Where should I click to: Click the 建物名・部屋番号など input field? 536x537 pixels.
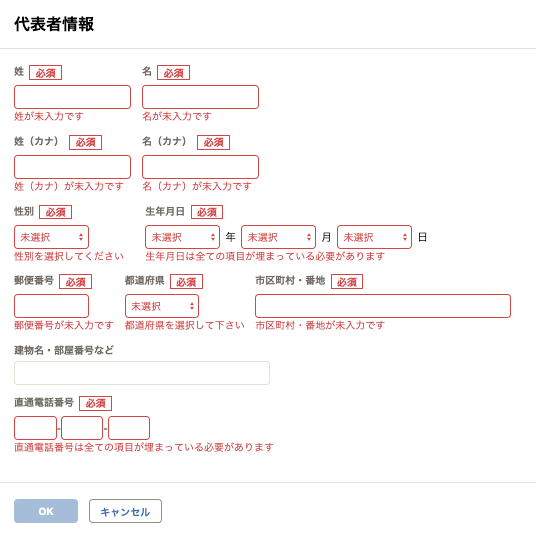pyautogui.click(x=142, y=373)
